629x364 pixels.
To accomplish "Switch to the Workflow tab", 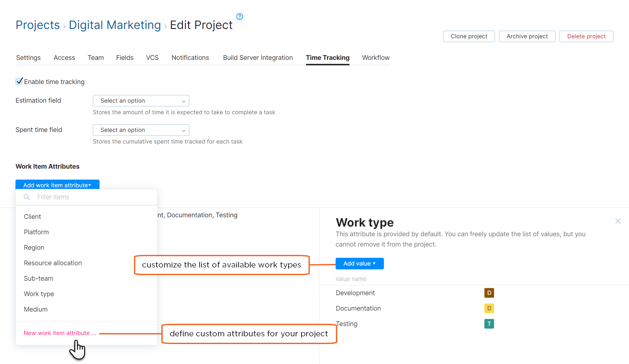I will [x=376, y=58].
